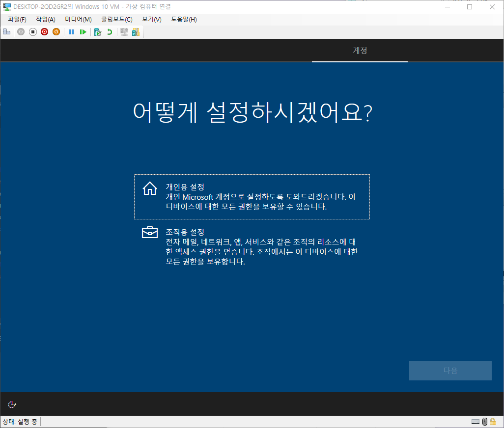504x428 pixels.
Task: Click the house icon for 개인용 설정
Action: (x=150, y=188)
